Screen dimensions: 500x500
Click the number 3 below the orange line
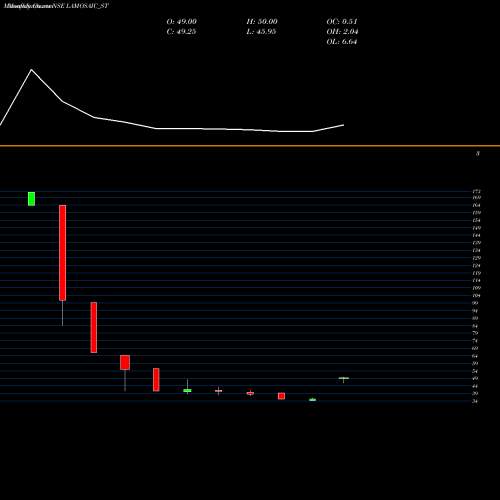click(478, 154)
